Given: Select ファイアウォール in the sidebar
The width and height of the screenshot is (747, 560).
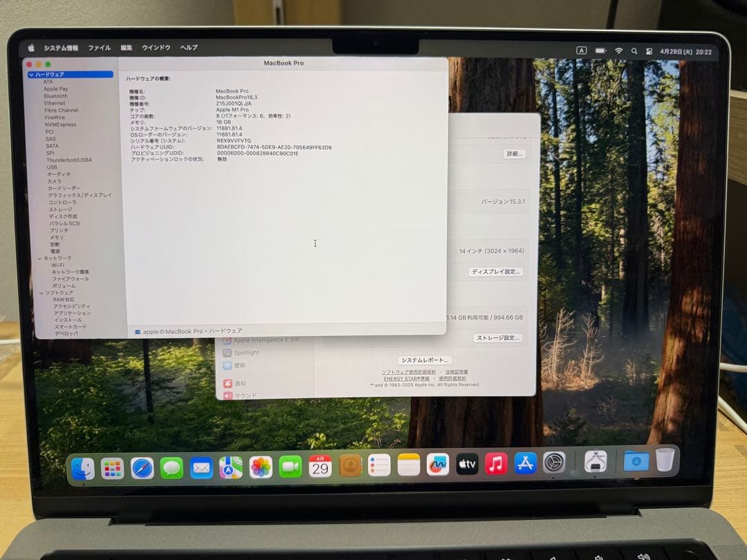Looking at the screenshot, I should coord(71,279).
